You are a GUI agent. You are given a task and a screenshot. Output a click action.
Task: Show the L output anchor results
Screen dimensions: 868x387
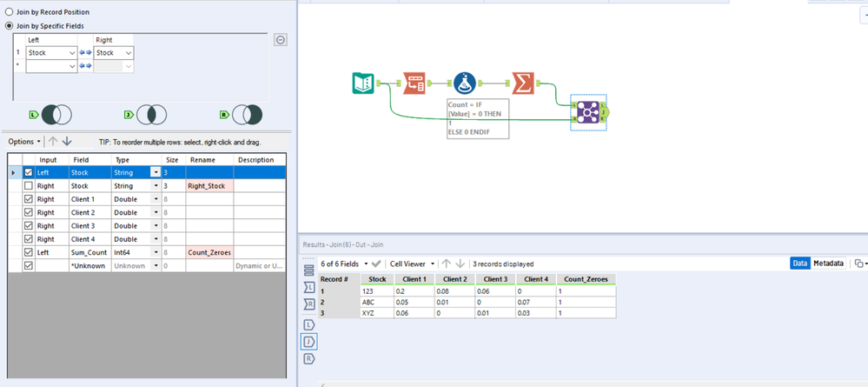click(x=309, y=325)
